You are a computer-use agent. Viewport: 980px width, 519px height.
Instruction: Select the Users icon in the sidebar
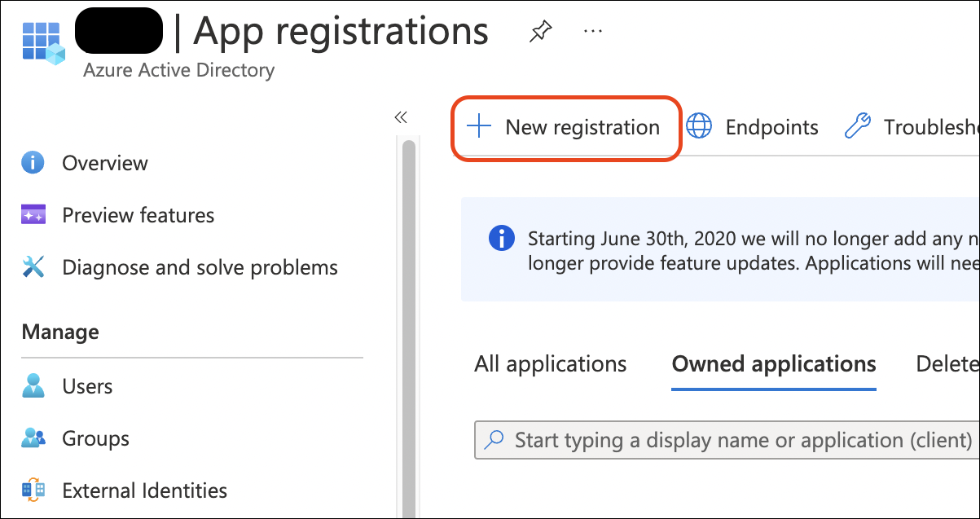[33, 385]
